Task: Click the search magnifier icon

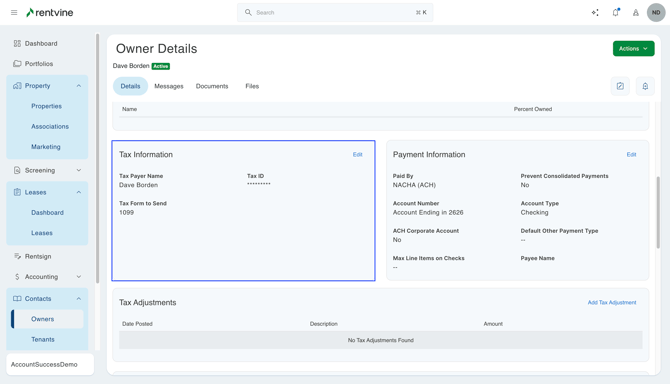Action: [248, 12]
